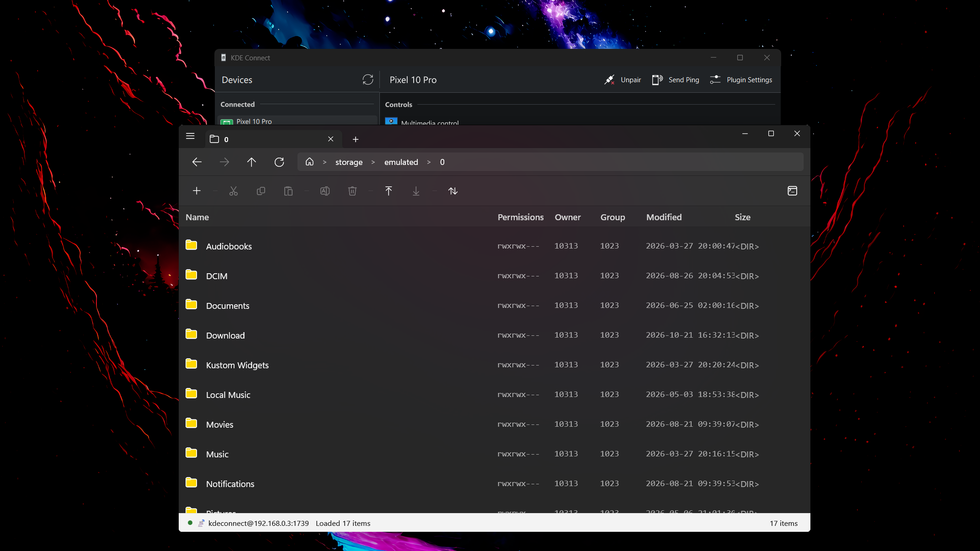Select Pixel 10 Pro in KDE Connect devices
Screen dimensions: 980x551
pyautogui.click(x=297, y=121)
